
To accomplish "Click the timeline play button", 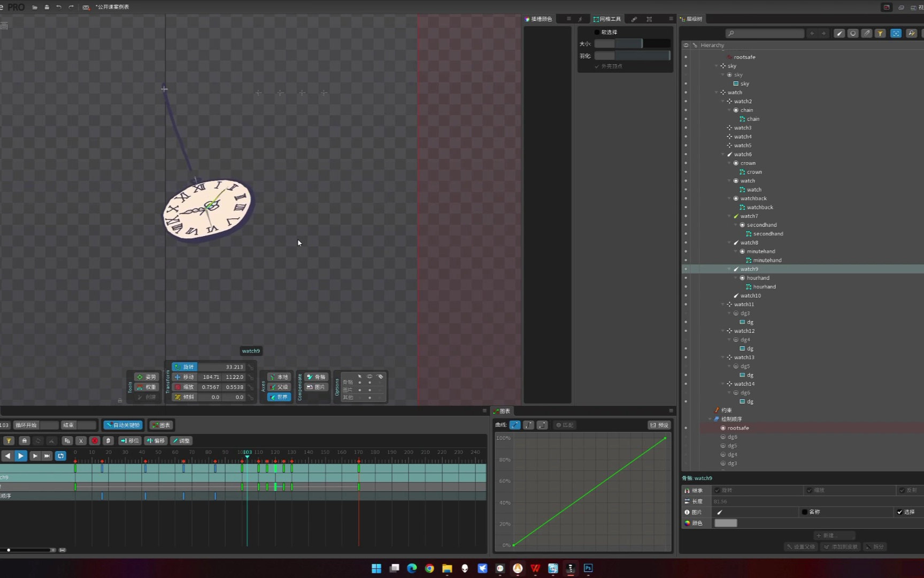I will click(x=21, y=456).
